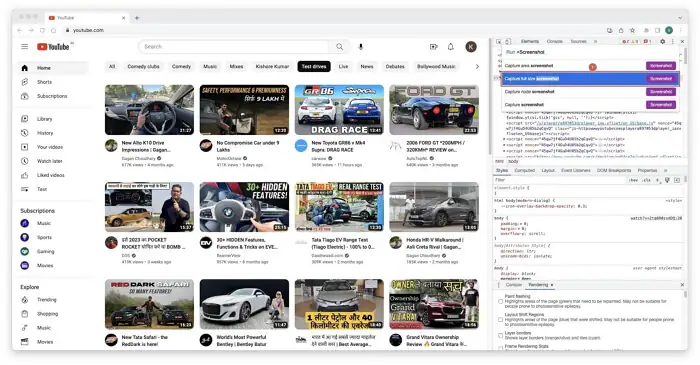
Task: Open Your videos in sidebar
Action: coord(54,147)
